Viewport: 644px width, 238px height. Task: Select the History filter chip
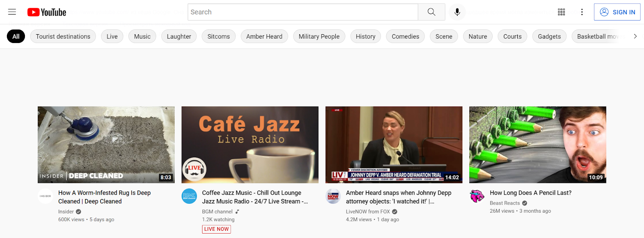[365, 36]
